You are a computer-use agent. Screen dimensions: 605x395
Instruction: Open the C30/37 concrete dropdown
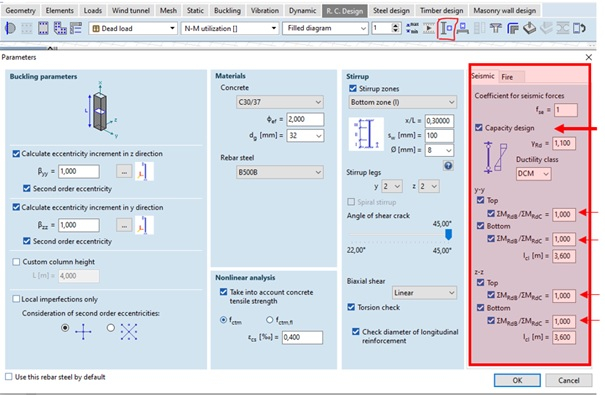point(280,102)
